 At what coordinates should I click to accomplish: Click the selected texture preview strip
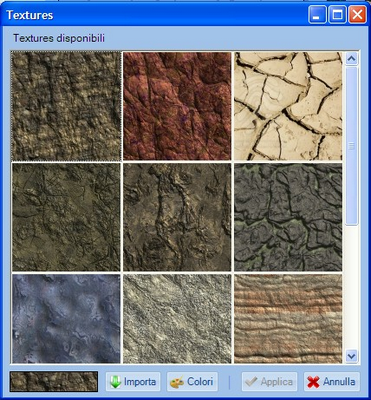pos(54,382)
